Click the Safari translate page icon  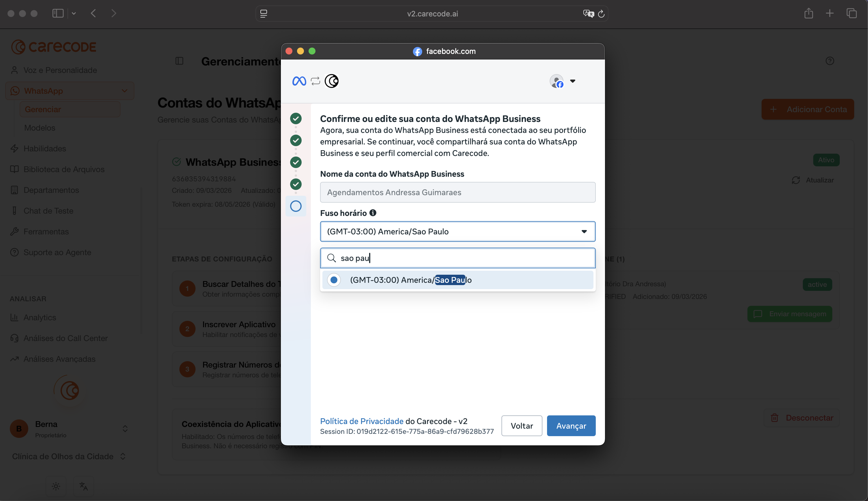588,14
